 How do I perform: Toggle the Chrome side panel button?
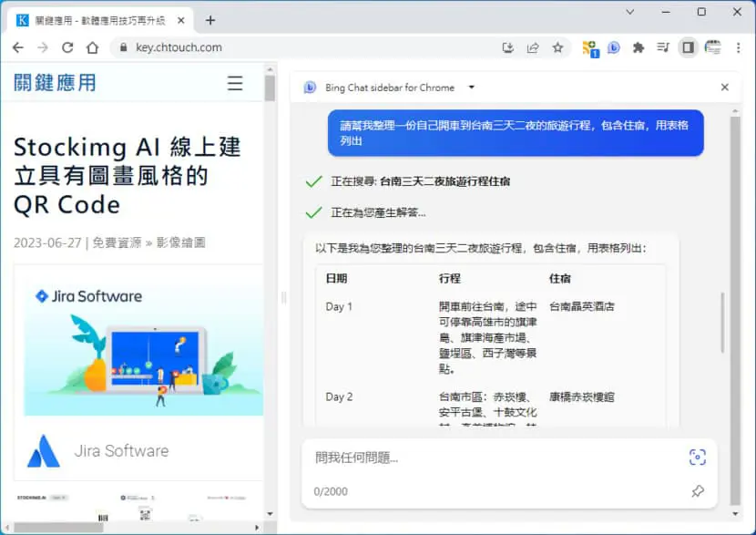(x=688, y=47)
